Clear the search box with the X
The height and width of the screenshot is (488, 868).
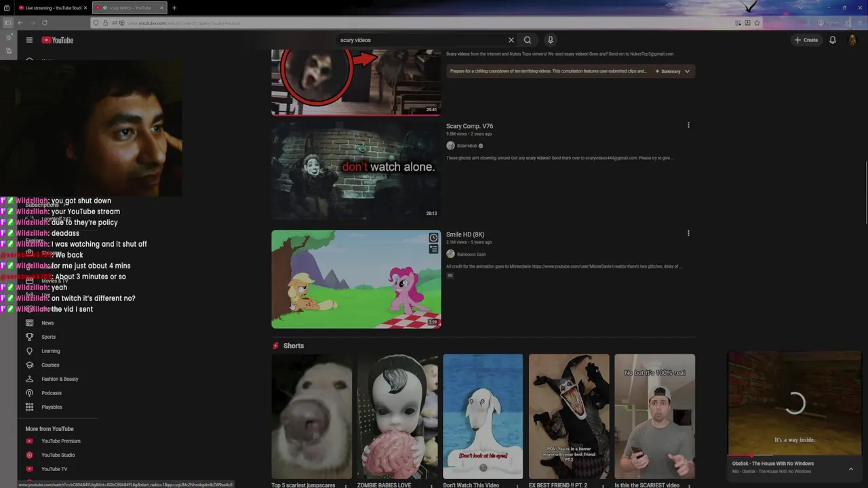pos(511,40)
